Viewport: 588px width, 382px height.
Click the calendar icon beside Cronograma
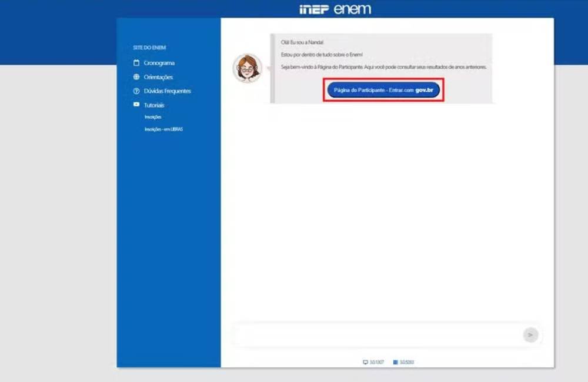[x=136, y=63]
